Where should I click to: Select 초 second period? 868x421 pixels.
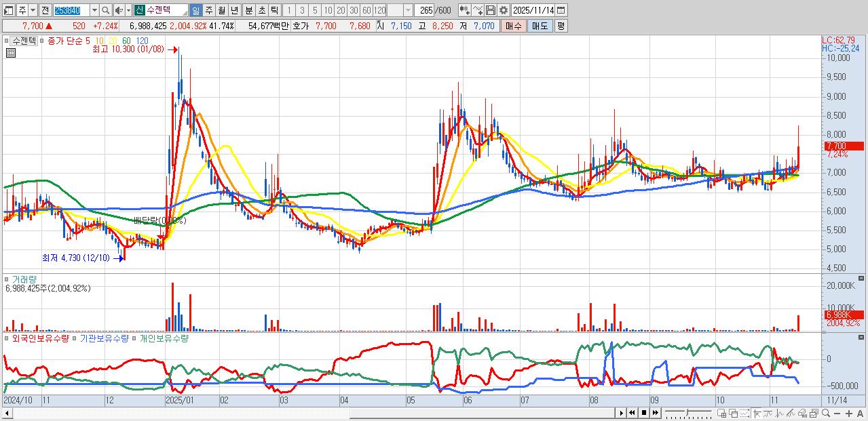tap(262, 10)
